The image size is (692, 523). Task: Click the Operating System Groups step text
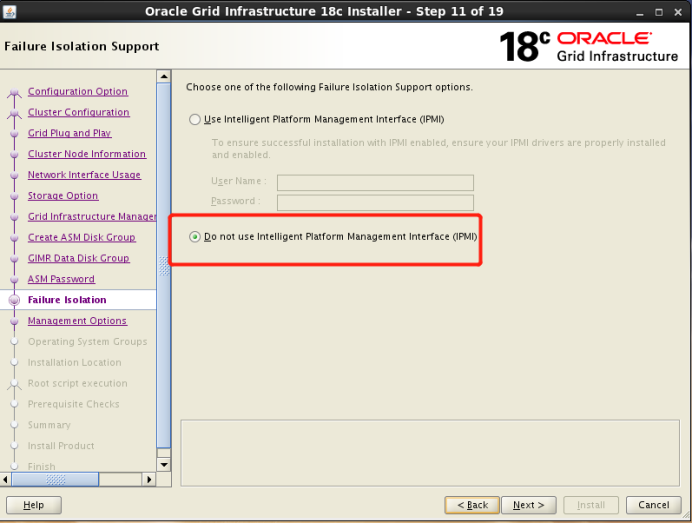[x=87, y=342]
